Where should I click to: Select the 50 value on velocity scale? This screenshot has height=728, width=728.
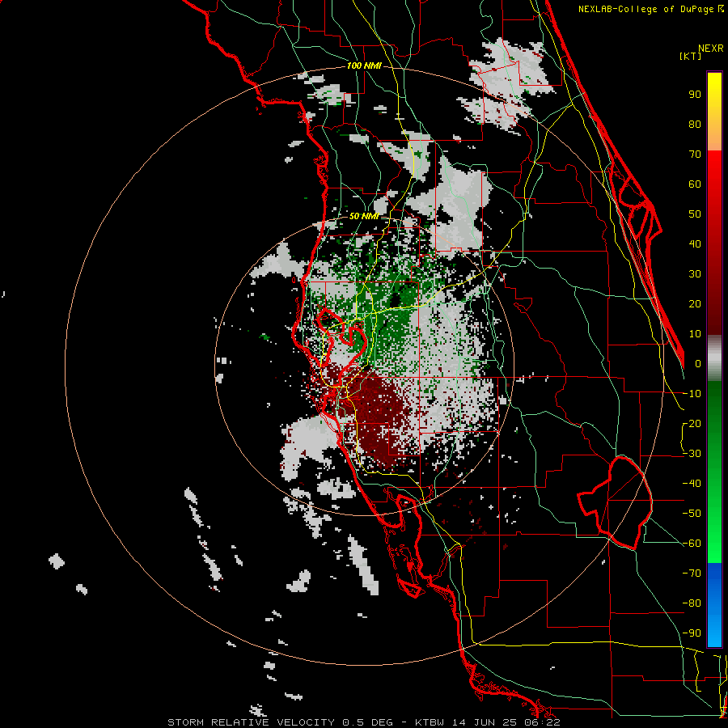[695, 214]
